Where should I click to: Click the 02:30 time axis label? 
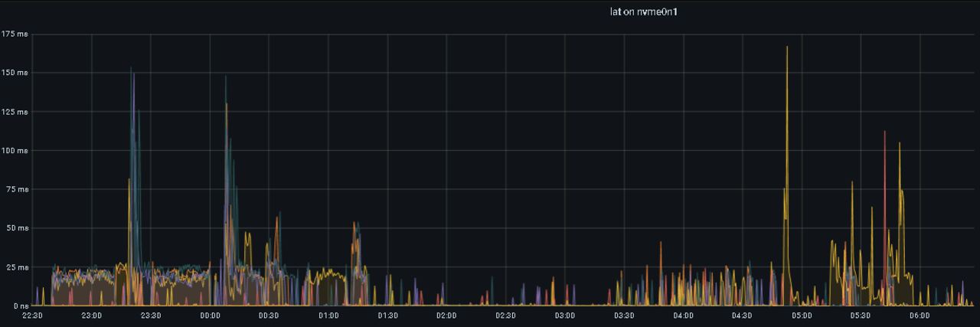[x=505, y=316]
